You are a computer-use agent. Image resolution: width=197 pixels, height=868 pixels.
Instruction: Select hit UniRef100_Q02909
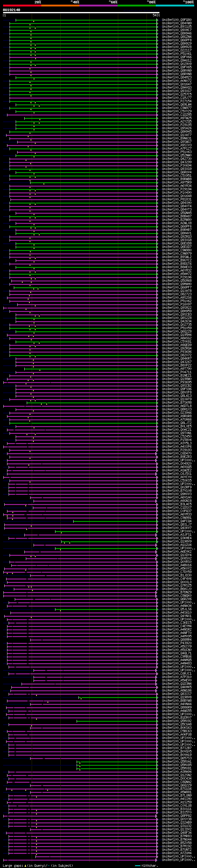(177, 64)
